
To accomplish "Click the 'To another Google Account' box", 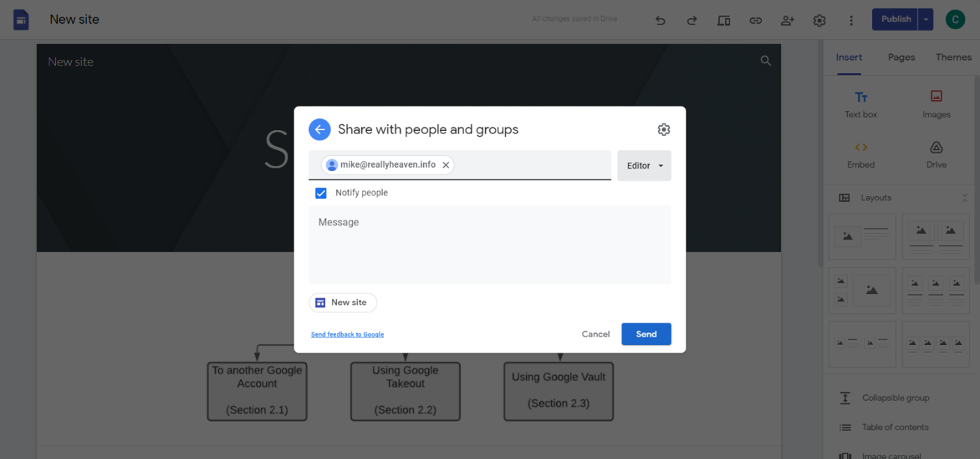I will coord(257,391).
